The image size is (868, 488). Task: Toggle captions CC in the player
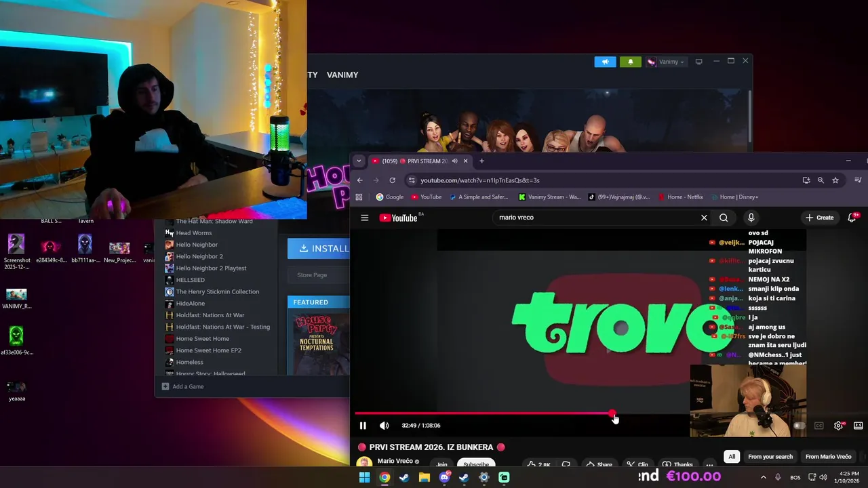[818, 426]
